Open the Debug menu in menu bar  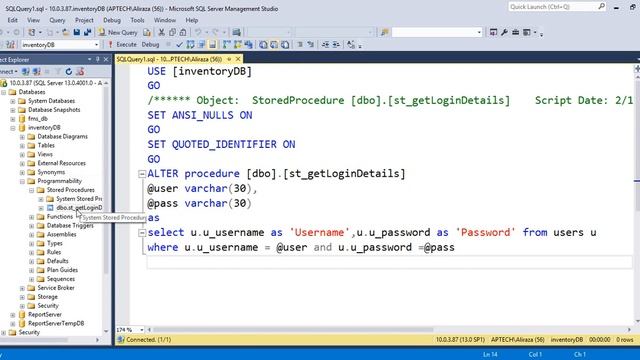coord(112,20)
